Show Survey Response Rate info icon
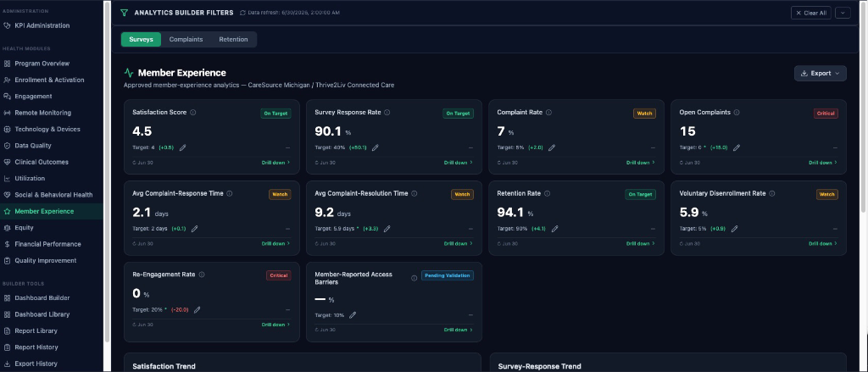 coord(387,113)
